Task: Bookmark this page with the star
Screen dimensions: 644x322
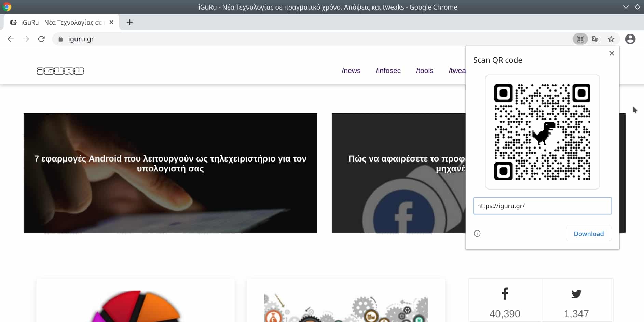Action: click(611, 39)
